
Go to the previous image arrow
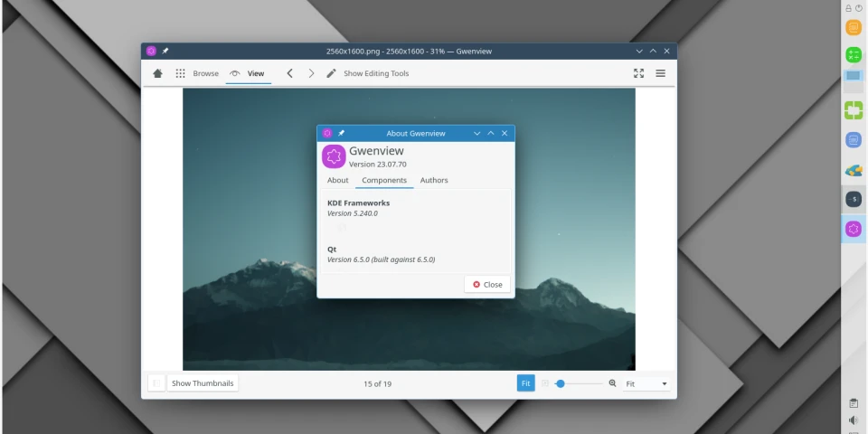[x=289, y=73]
